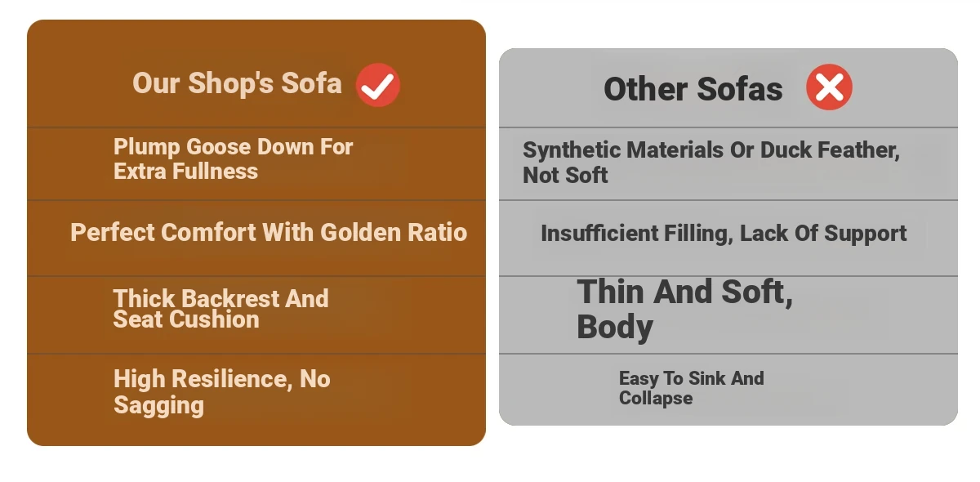Click "Thin And Soft, Body" text
980x482 pixels.
[x=684, y=309]
